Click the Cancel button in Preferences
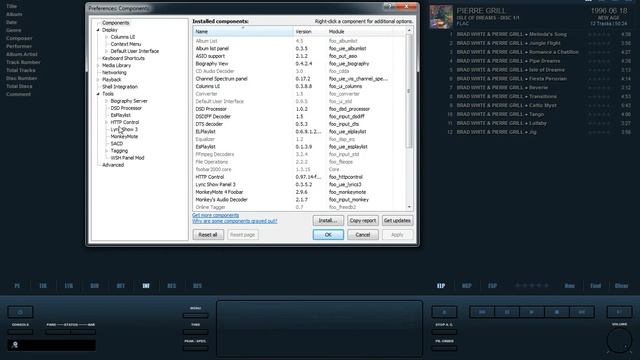The image size is (640, 360). click(x=362, y=235)
